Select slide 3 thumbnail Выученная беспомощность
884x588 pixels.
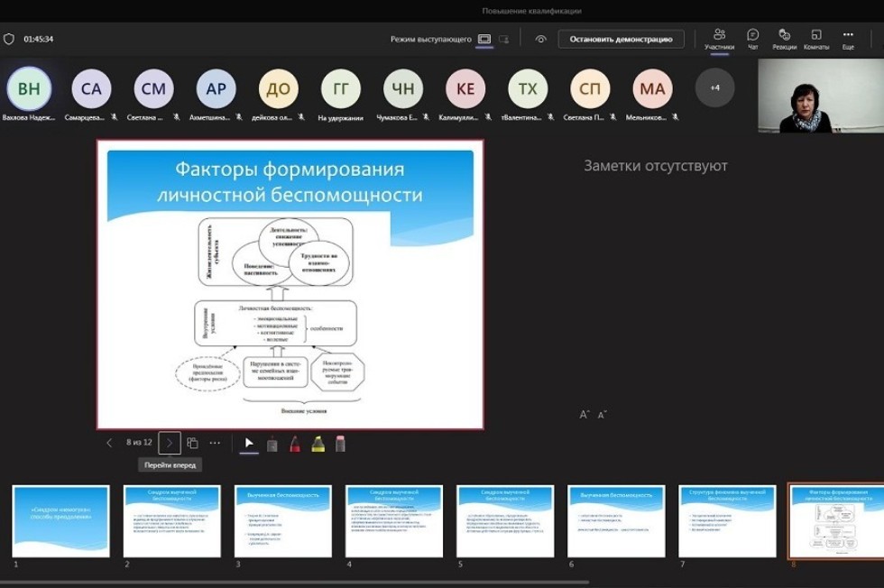pyautogui.click(x=283, y=521)
